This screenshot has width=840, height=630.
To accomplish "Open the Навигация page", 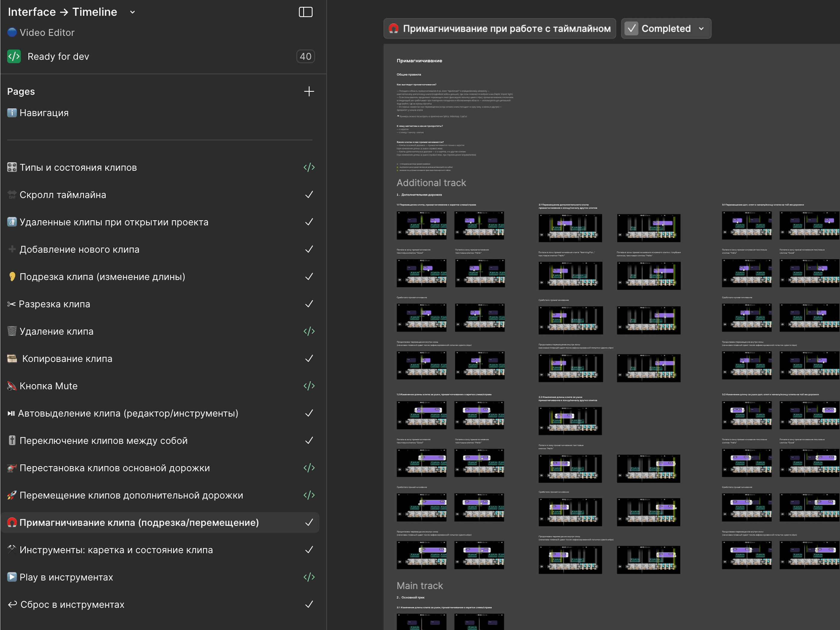I will coord(44,113).
